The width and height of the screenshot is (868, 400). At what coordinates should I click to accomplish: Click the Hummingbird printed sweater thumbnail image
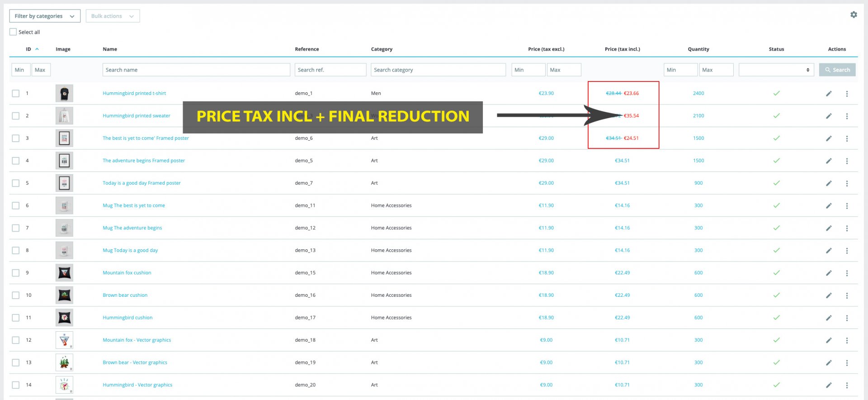tap(64, 116)
